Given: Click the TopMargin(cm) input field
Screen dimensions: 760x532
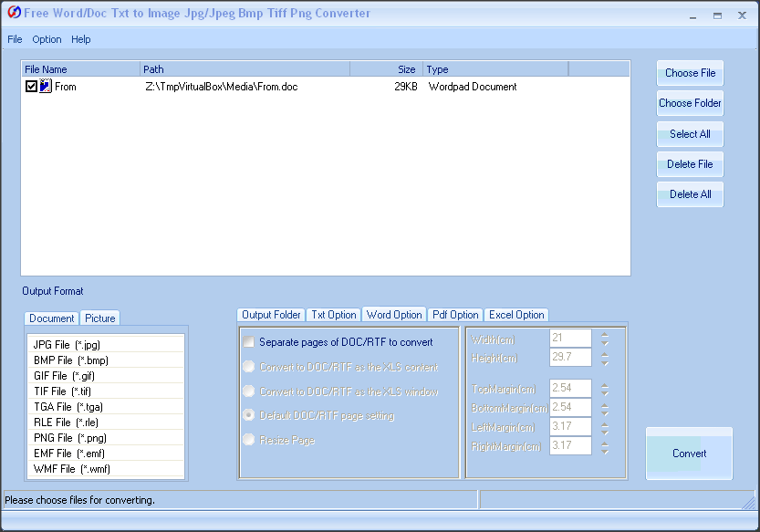Looking at the screenshot, I should [x=570, y=389].
